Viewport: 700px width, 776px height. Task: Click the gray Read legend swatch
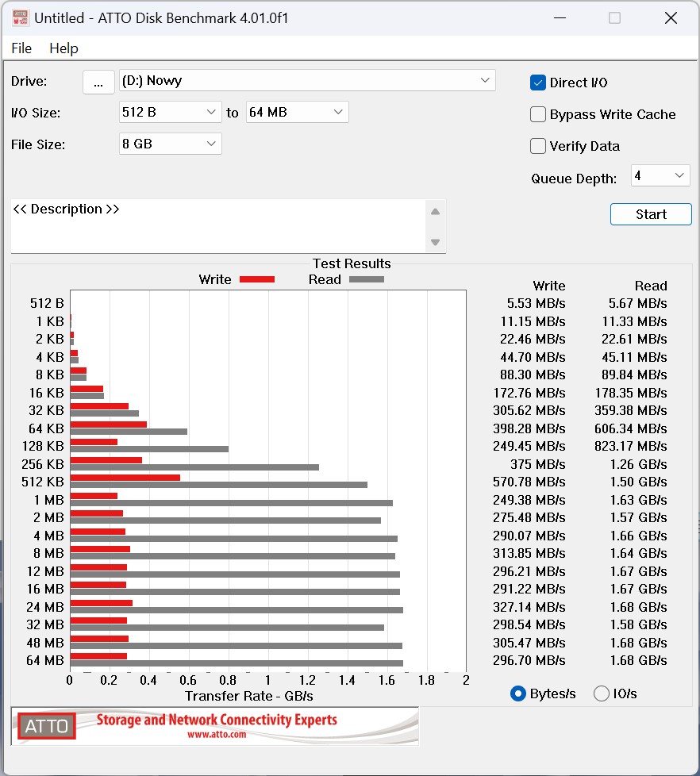[x=366, y=279]
